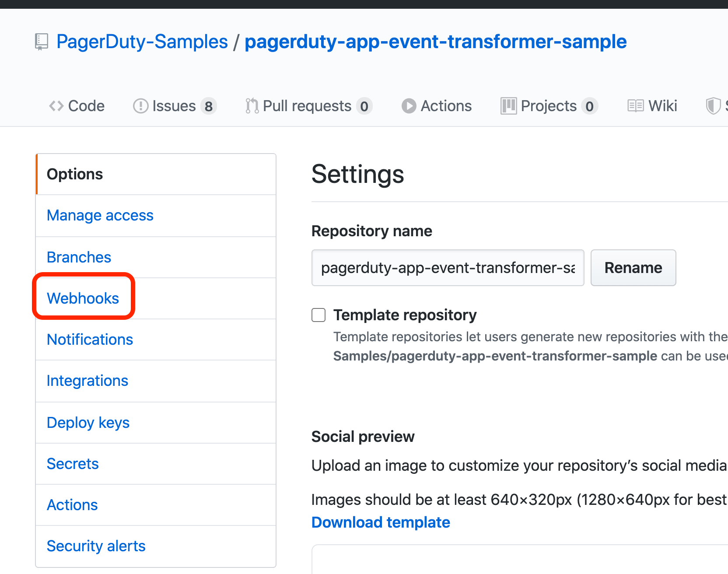Click the Actions play-circle icon

click(409, 106)
